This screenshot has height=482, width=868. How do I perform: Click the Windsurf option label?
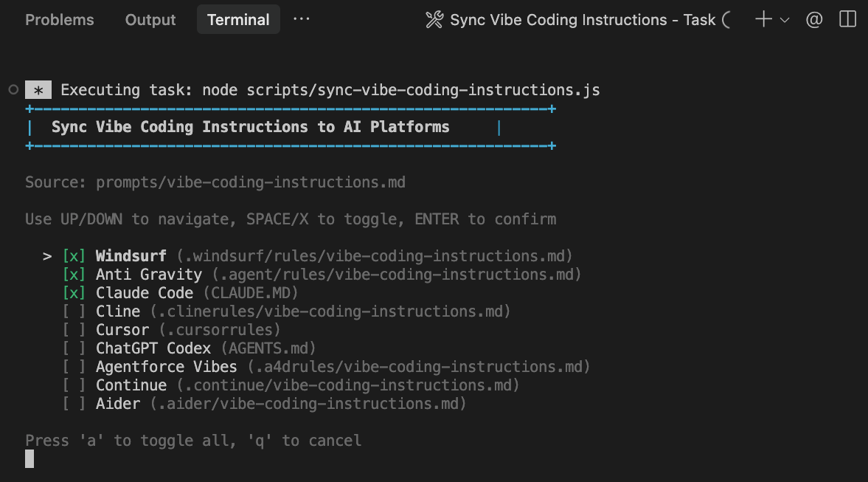131,256
